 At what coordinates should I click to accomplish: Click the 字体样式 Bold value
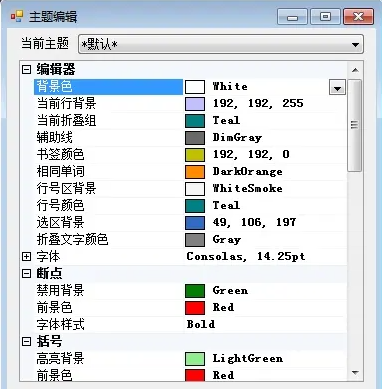click(201, 324)
